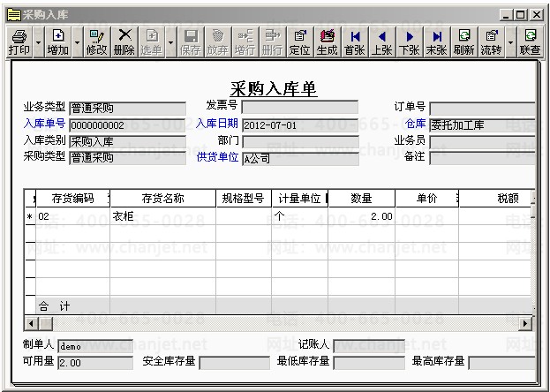The width and height of the screenshot is (550, 392).
Task: Select the unit cell showing 个
Action: tap(300, 216)
